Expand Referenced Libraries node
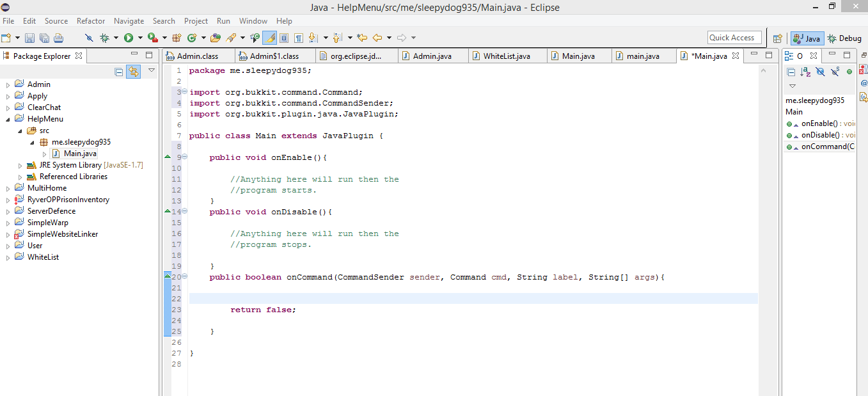868x396 pixels. [x=20, y=177]
